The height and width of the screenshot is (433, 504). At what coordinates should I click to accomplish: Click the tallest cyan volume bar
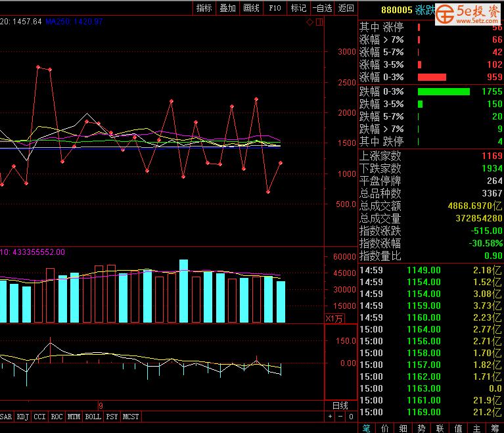[183, 291]
